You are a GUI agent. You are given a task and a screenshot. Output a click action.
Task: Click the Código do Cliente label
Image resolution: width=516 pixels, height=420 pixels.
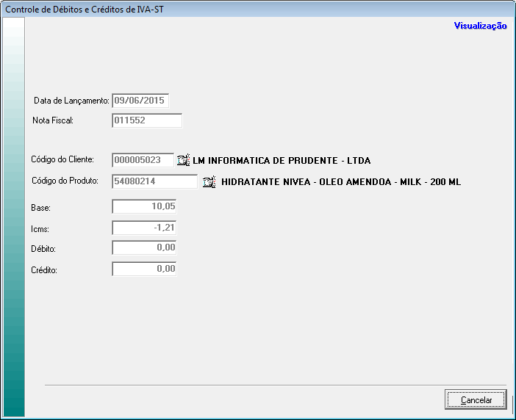62,159
